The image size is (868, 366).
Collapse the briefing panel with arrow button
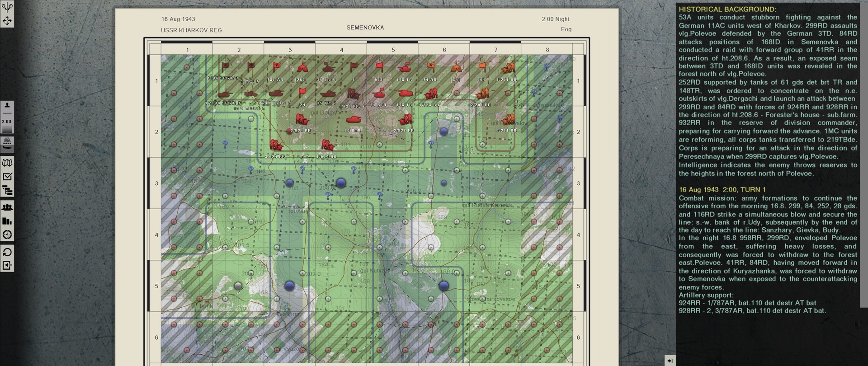tap(670, 360)
